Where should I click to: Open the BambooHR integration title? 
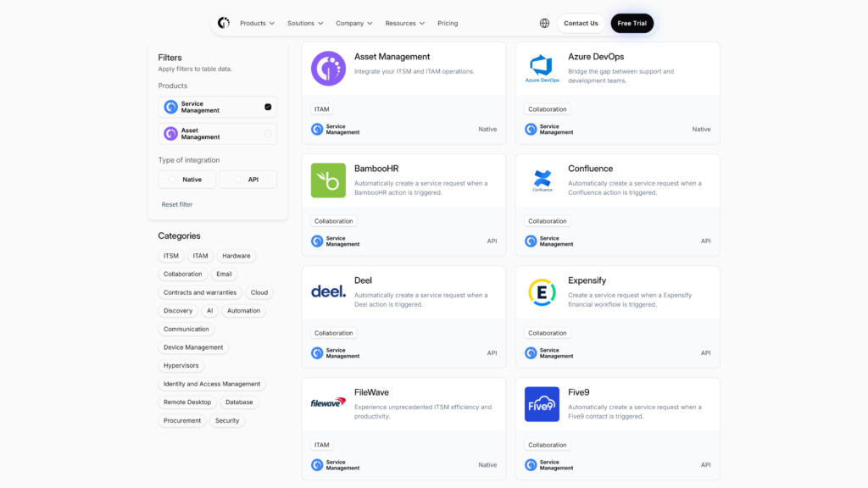[x=376, y=169]
